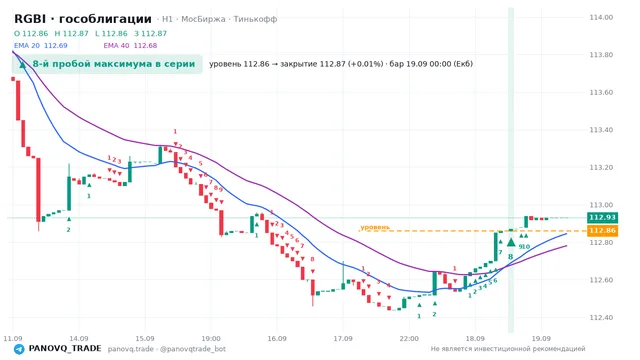Click the close value '3 112.87'

[x=151, y=33]
